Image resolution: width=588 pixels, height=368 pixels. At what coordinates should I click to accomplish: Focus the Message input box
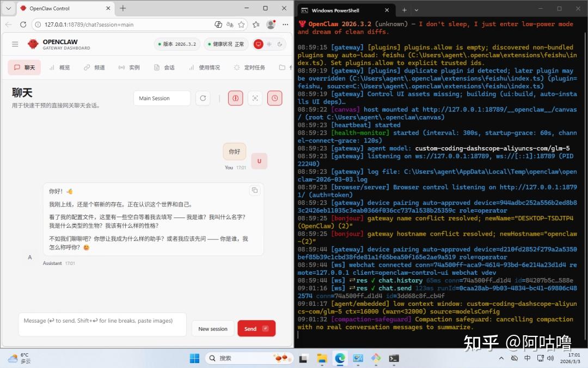point(102,324)
